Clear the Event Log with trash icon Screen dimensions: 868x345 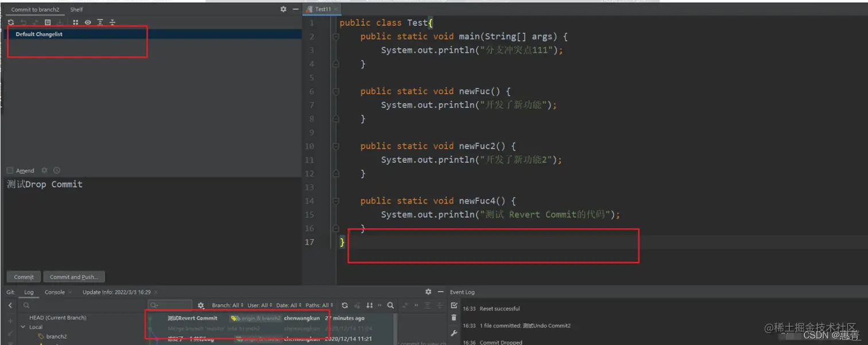454,317
